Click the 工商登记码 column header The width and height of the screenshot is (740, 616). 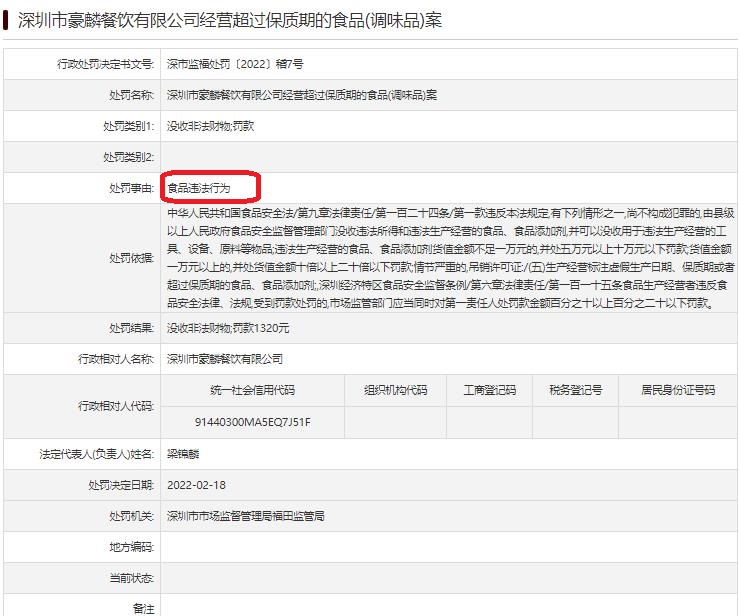489,390
